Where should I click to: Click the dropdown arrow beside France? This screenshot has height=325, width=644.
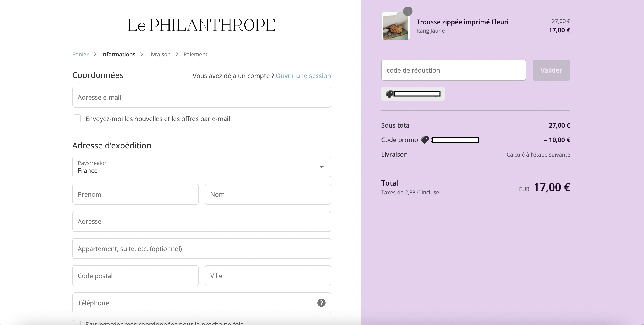pos(322,167)
